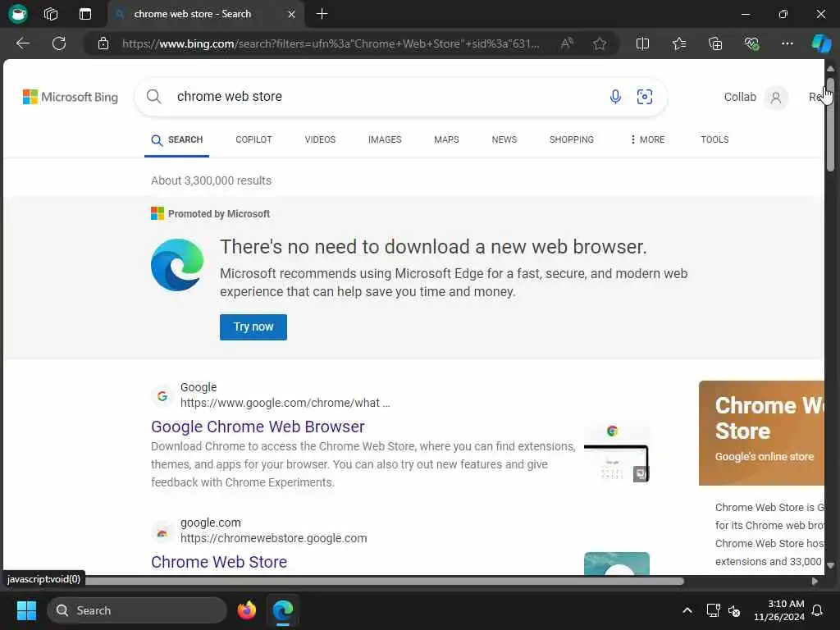Open the account profile avatar
This screenshot has height=630, width=840.
click(776, 98)
